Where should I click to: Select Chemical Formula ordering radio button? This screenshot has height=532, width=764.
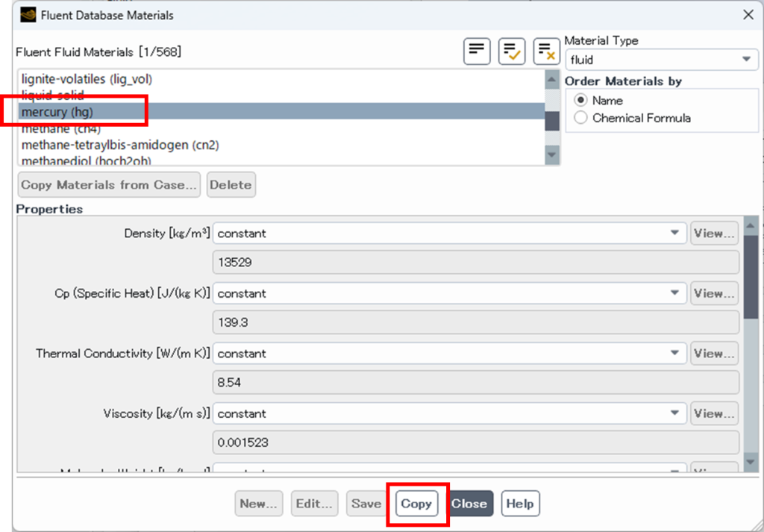[x=580, y=118]
